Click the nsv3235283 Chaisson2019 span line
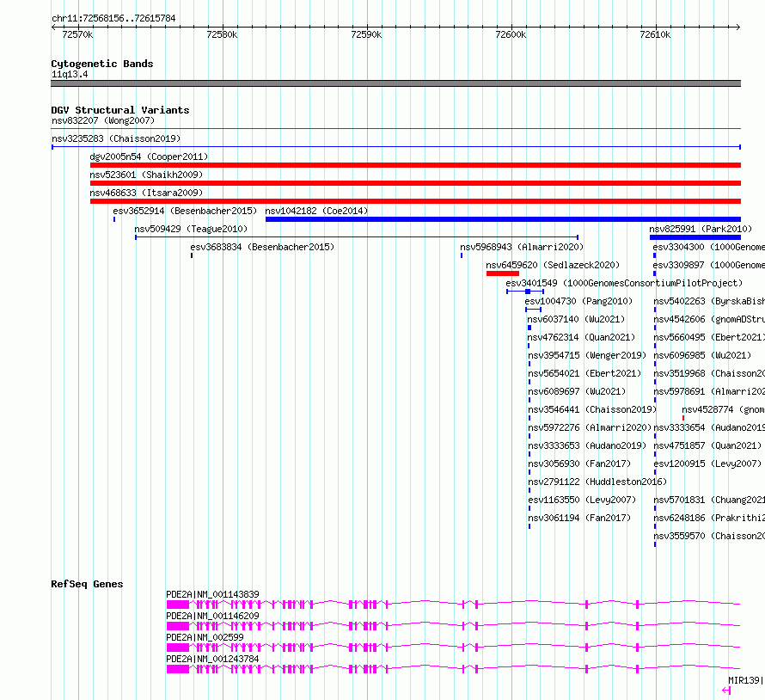Viewport: 765px width, 700px height. [396, 147]
